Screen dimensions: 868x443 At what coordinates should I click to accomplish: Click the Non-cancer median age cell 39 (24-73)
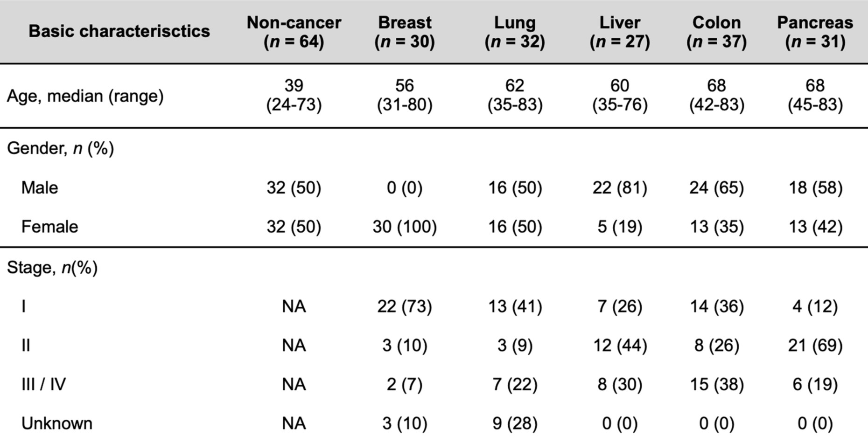click(294, 95)
